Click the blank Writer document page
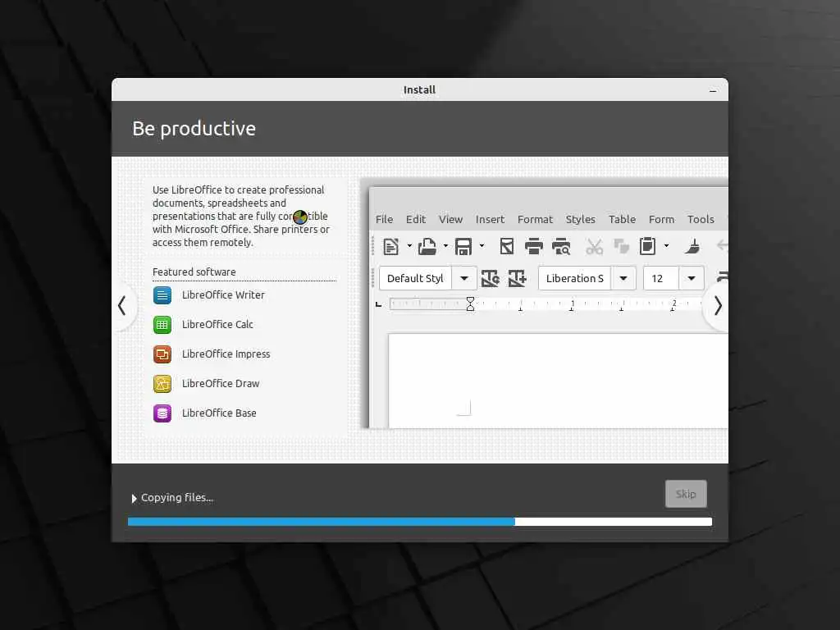This screenshot has height=630, width=840. pyautogui.click(x=558, y=381)
